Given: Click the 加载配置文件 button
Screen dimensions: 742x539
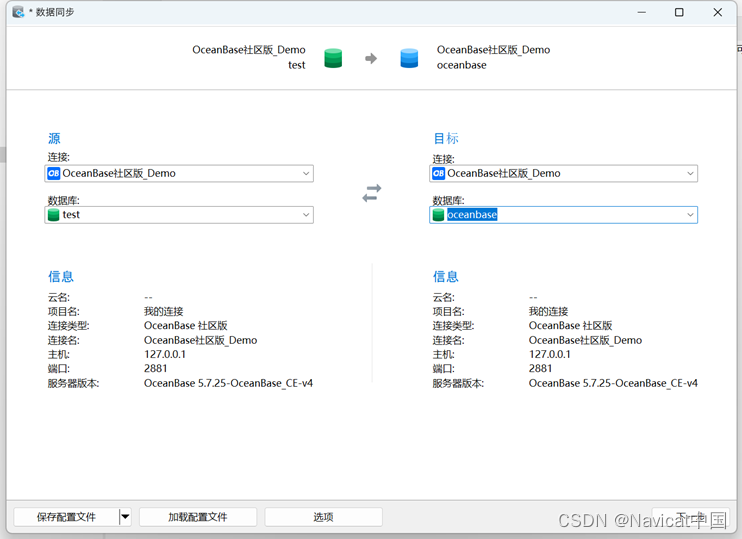Looking at the screenshot, I should click(198, 517).
